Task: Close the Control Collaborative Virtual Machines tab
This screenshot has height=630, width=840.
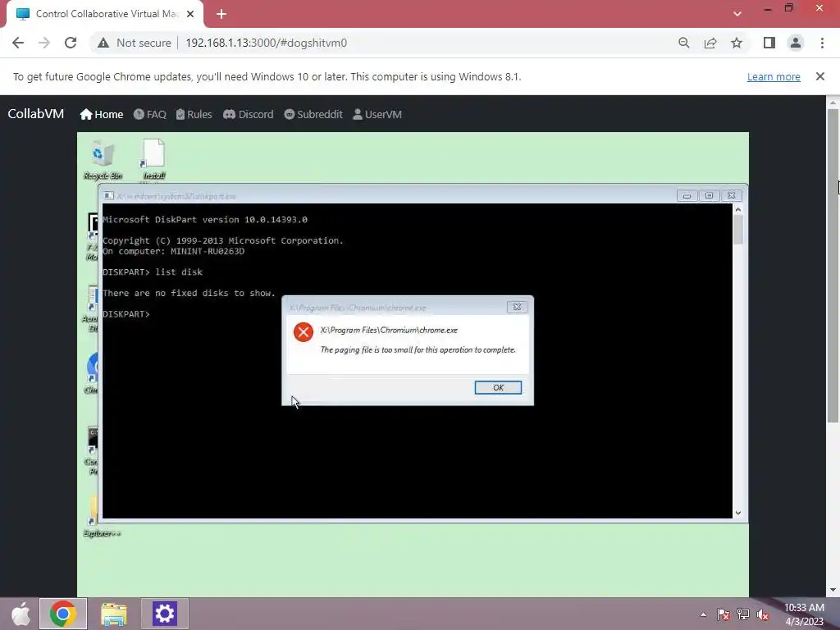Action: (190, 14)
